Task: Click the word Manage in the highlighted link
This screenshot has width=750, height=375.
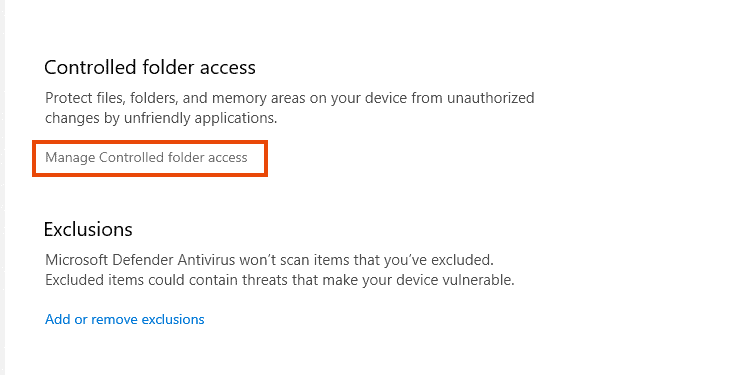Action: point(70,158)
